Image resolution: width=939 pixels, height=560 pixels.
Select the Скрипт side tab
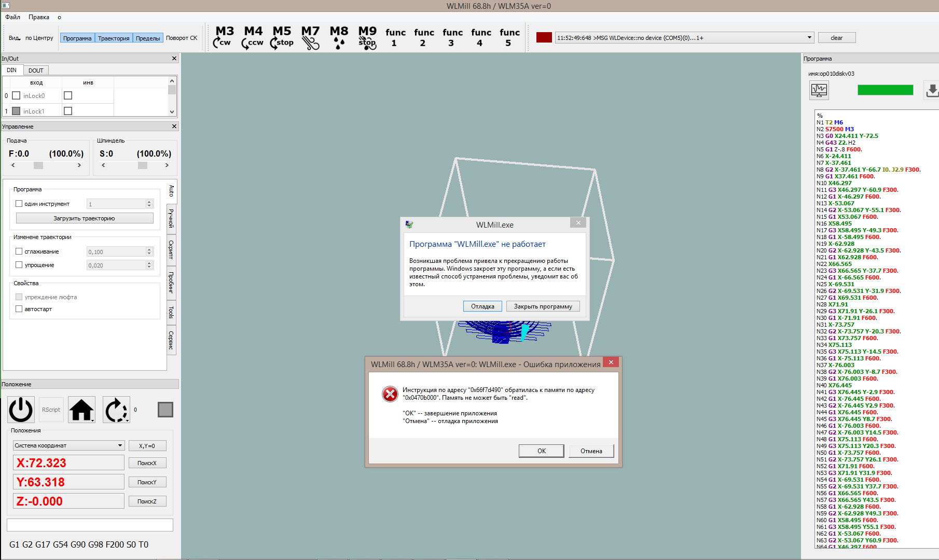(x=171, y=250)
